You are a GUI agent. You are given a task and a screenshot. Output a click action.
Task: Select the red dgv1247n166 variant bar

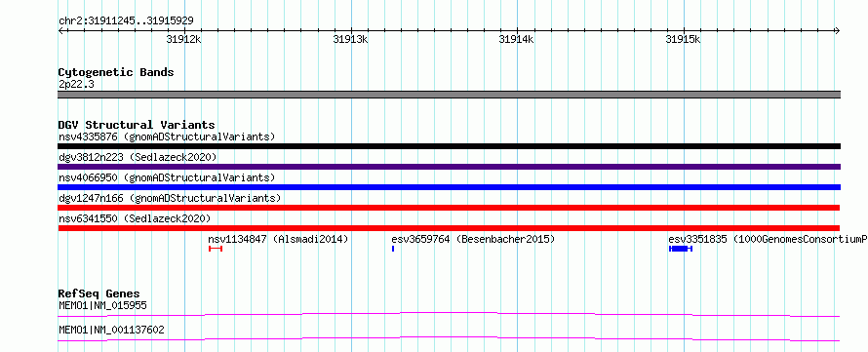[x=449, y=208]
